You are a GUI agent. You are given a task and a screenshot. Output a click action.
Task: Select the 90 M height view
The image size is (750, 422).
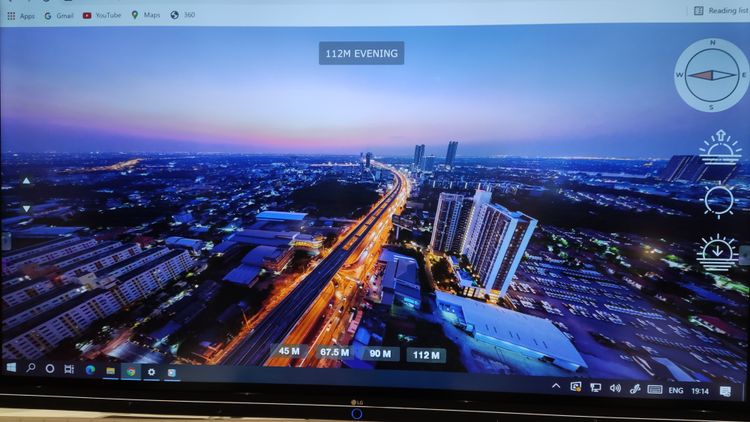(380, 354)
